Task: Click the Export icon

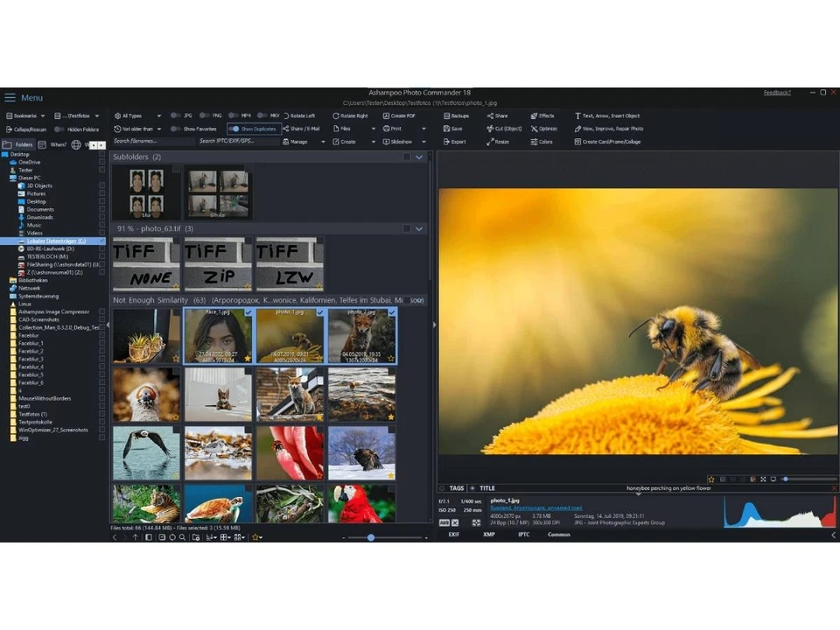Action: tap(445, 142)
